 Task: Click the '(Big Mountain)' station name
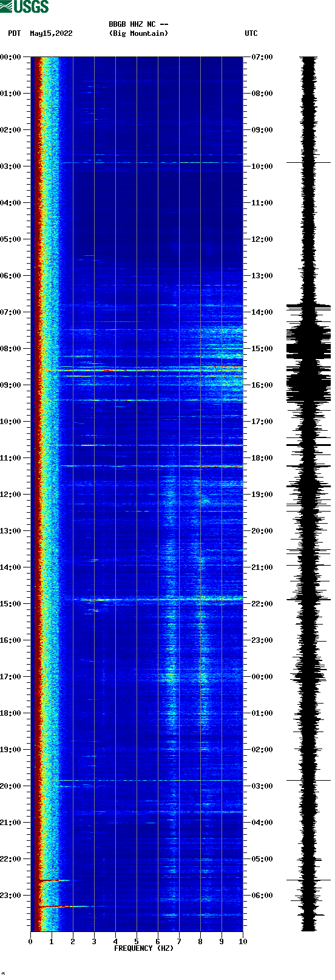click(138, 33)
